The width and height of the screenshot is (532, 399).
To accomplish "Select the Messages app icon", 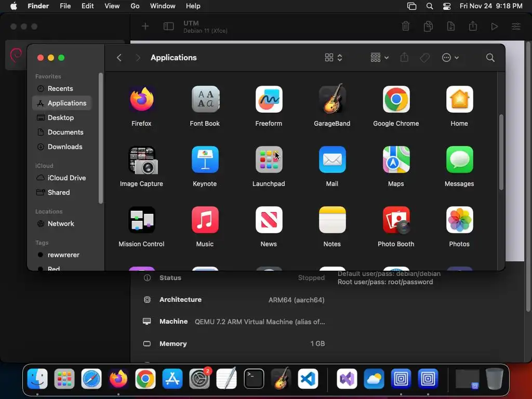I will point(459,160).
